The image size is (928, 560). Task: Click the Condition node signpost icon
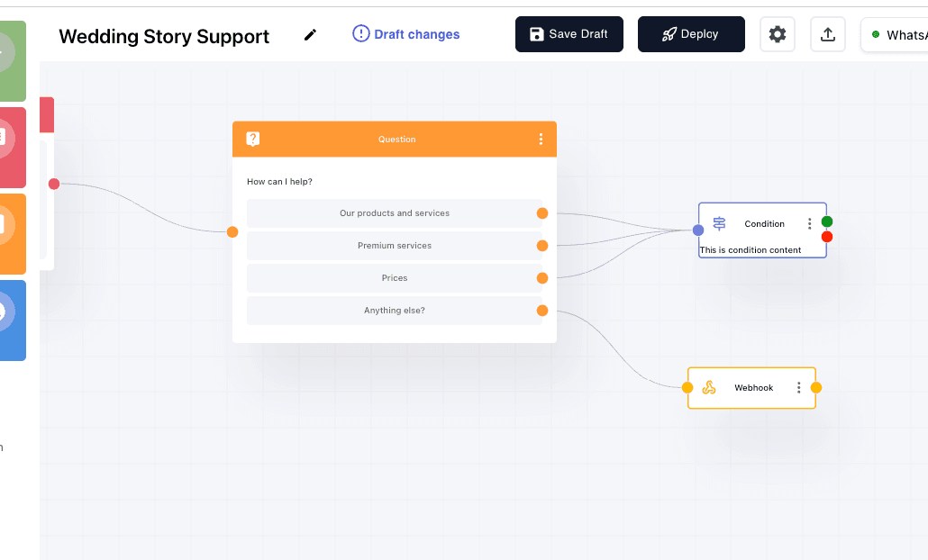(719, 223)
